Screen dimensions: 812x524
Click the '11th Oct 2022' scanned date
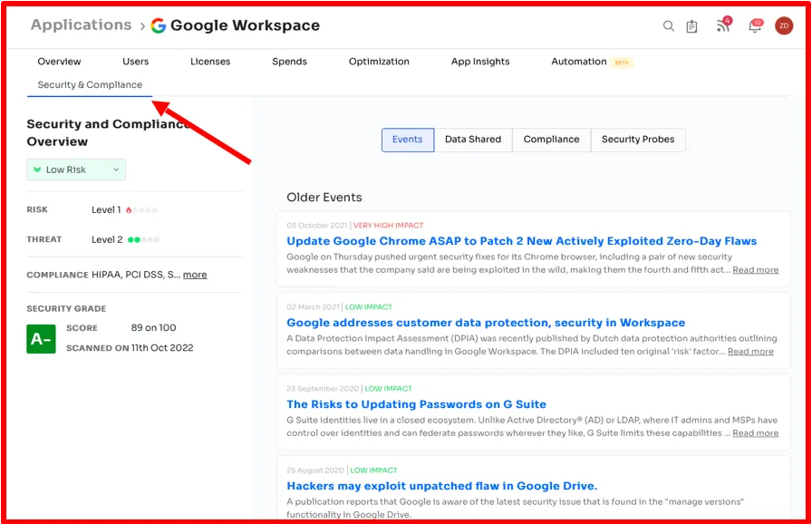pyautogui.click(x=162, y=348)
